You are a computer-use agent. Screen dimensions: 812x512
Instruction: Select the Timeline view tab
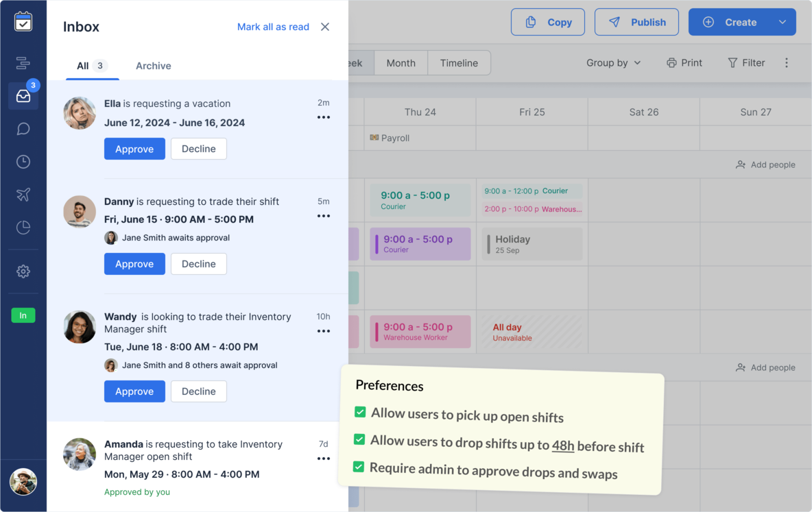coord(459,62)
